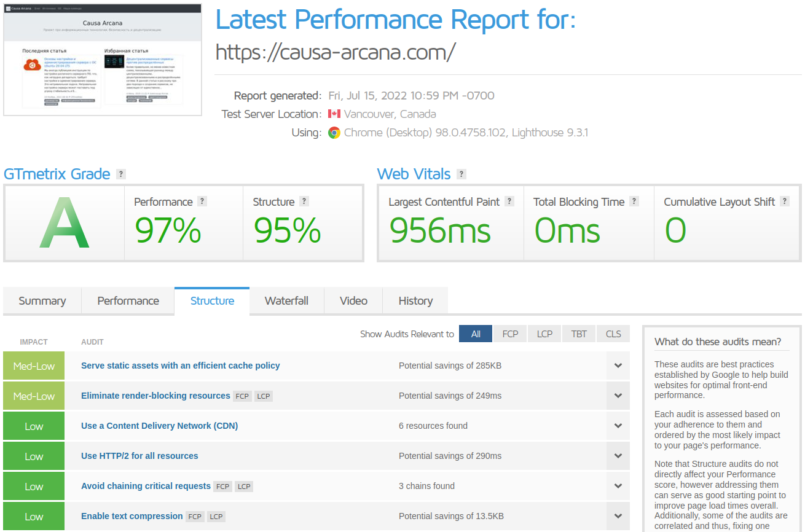Expand the chaining critical requests chevron
This screenshot has height=532, width=805.
tap(618, 487)
